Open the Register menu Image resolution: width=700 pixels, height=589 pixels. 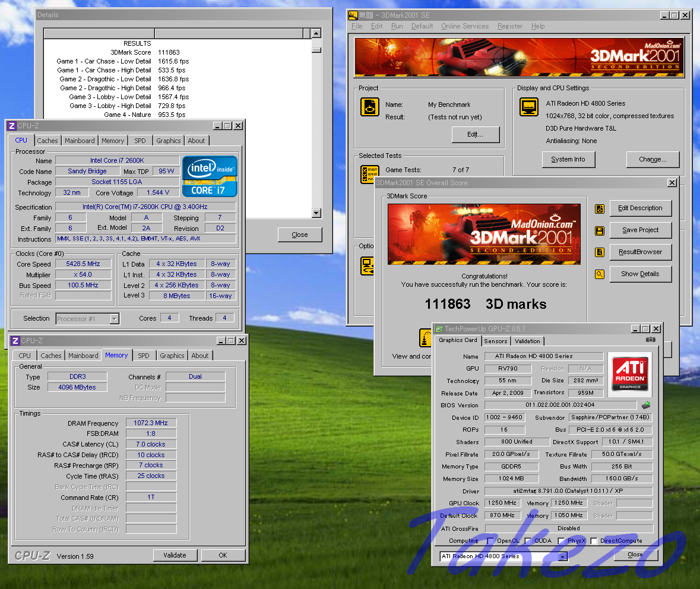[510, 26]
